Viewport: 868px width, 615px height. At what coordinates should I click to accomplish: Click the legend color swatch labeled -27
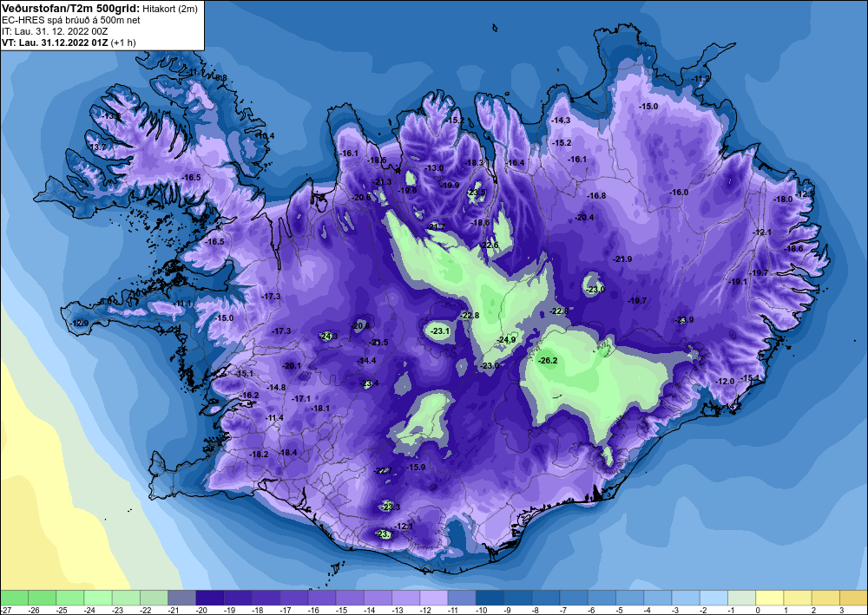click(x=14, y=598)
